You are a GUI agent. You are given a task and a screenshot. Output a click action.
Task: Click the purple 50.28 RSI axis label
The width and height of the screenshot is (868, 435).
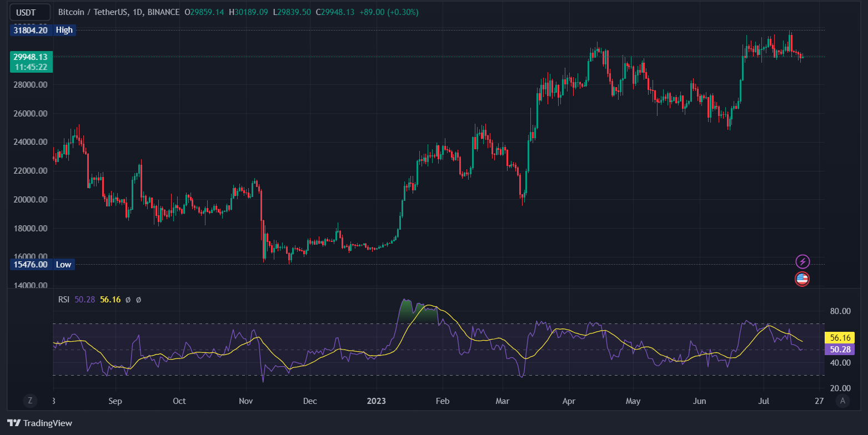(839, 349)
